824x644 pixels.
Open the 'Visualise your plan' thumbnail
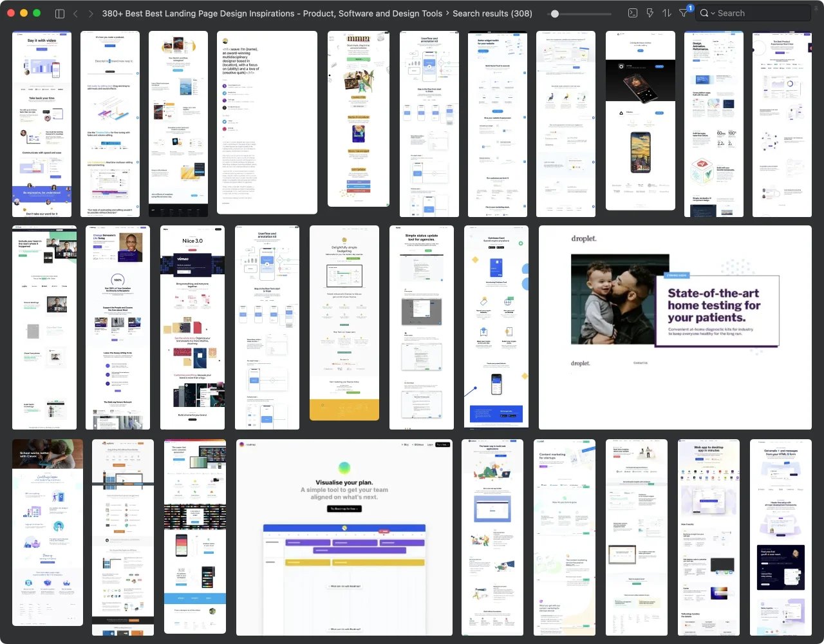click(344, 536)
